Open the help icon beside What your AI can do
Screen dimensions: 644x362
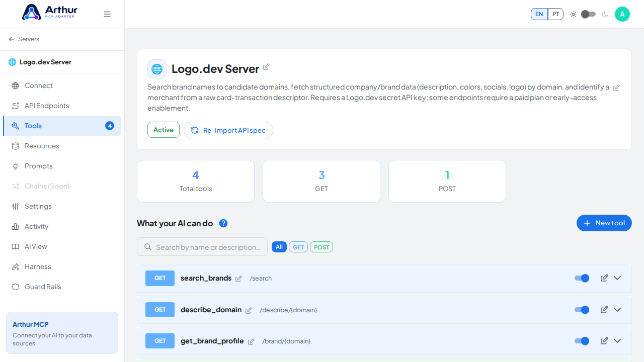click(x=223, y=223)
